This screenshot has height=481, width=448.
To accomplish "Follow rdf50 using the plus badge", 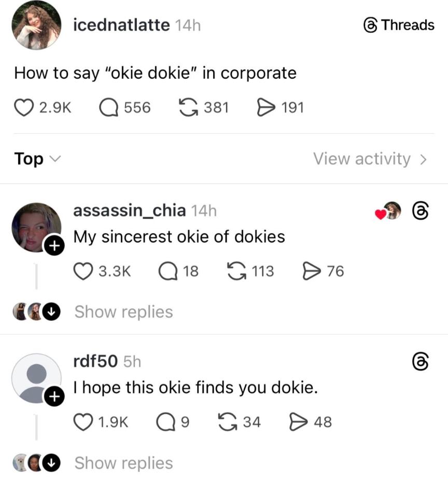I will (x=52, y=397).
